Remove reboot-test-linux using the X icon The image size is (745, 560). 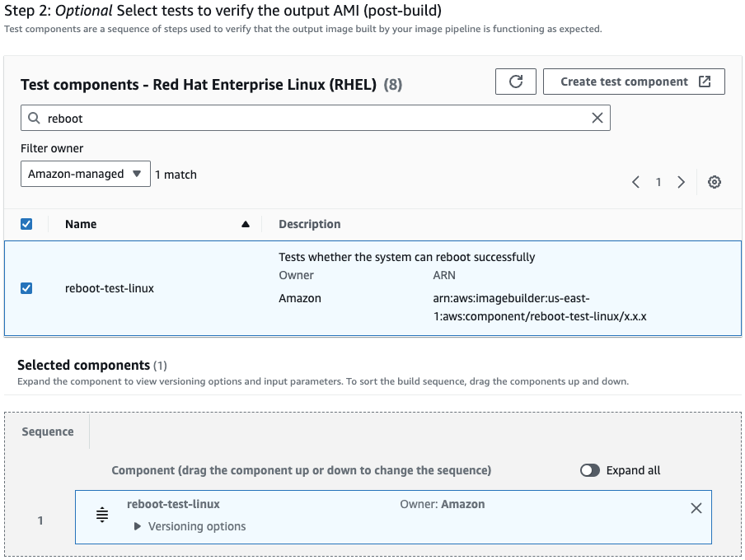(695, 508)
